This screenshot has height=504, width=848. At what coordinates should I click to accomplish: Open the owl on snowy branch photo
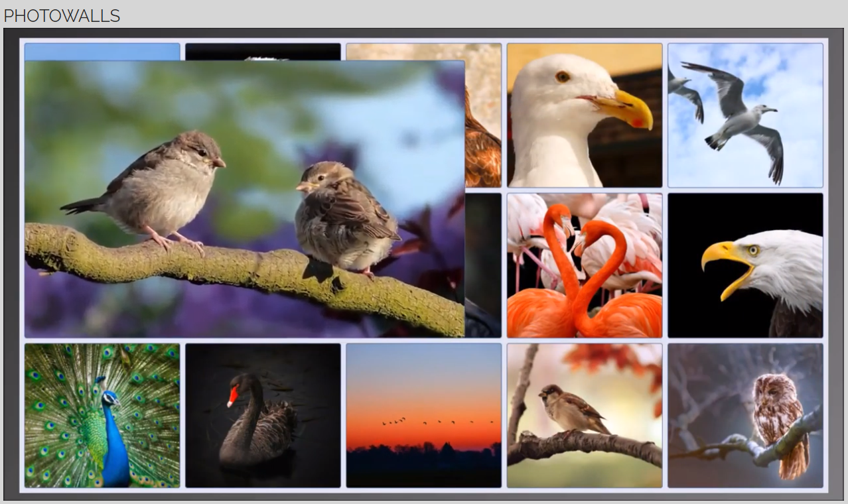tap(745, 415)
